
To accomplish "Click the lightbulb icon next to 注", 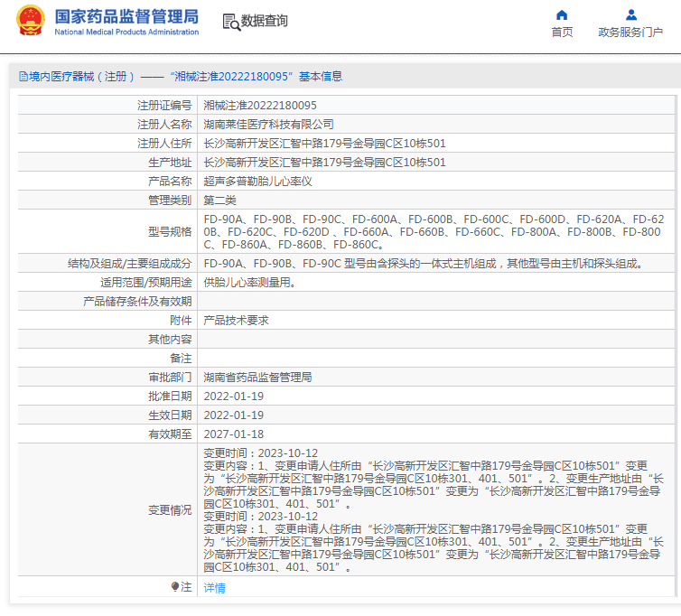I will click(x=175, y=587).
